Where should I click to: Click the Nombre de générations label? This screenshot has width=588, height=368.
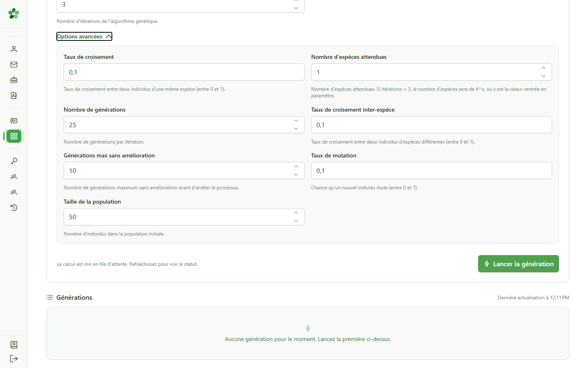(x=95, y=110)
